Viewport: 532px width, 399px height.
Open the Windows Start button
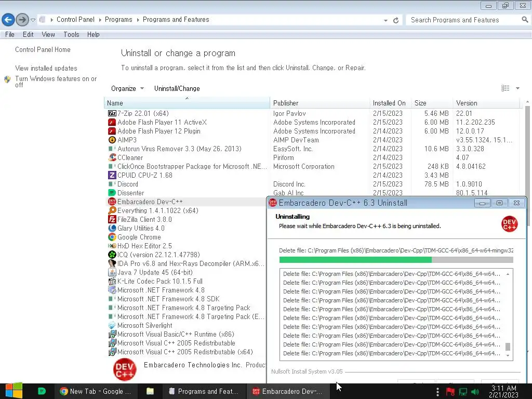(14, 391)
